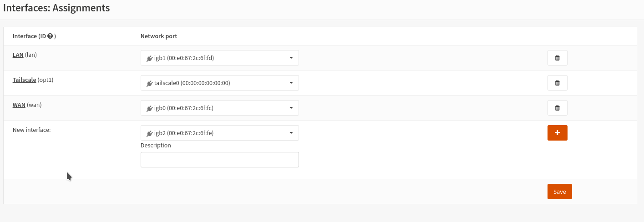Image resolution: width=644 pixels, height=222 pixels.
Task: Delete the LAN interface assignment
Action: point(557,58)
